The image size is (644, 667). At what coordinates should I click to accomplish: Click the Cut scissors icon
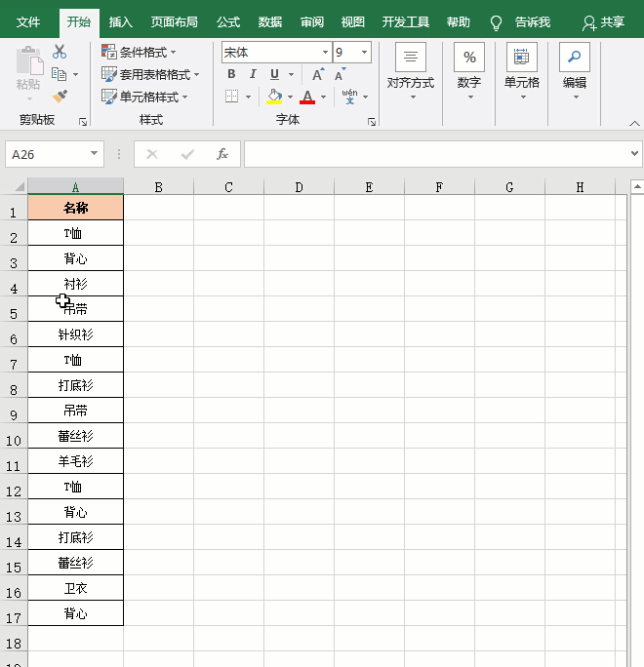coord(60,52)
